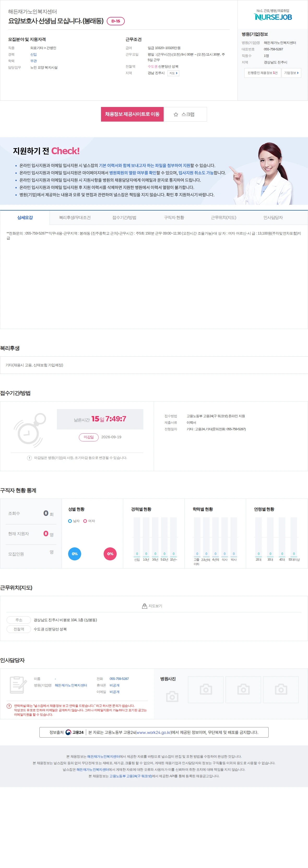Select the 남자 legend marker
Screen dimensions: 308x868
point(70,521)
